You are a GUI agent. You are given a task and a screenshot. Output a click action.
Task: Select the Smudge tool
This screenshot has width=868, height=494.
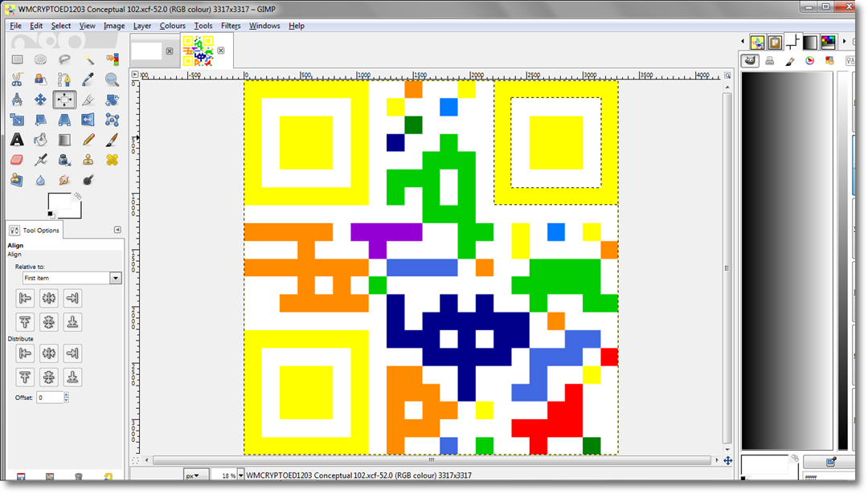64,180
